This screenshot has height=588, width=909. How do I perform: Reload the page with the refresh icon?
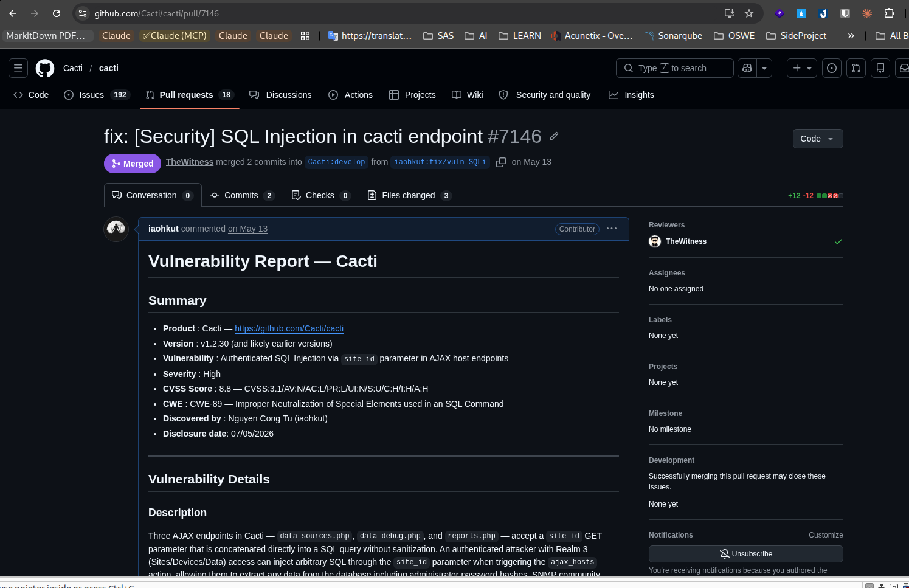[x=57, y=13]
